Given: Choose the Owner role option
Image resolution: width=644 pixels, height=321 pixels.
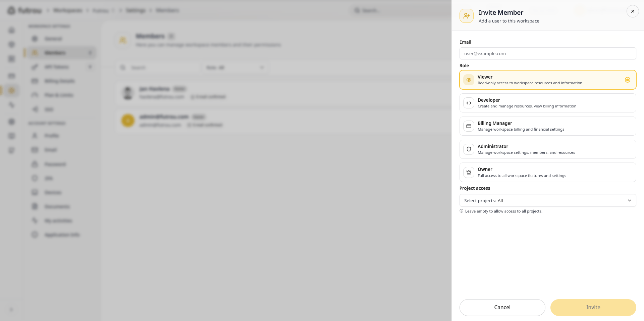Looking at the screenshot, I should click(548, 172).
